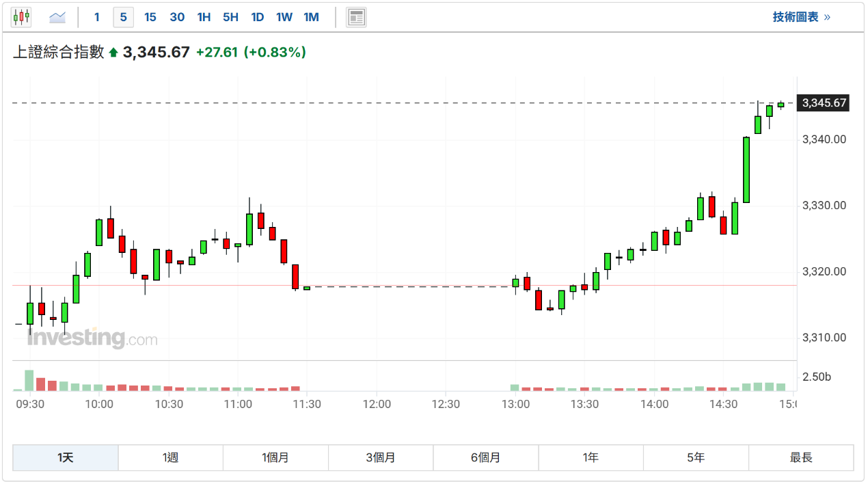Click the 14:30 time axis label
Viewport: 868px width, 486px height.
(x=723, y=405)
